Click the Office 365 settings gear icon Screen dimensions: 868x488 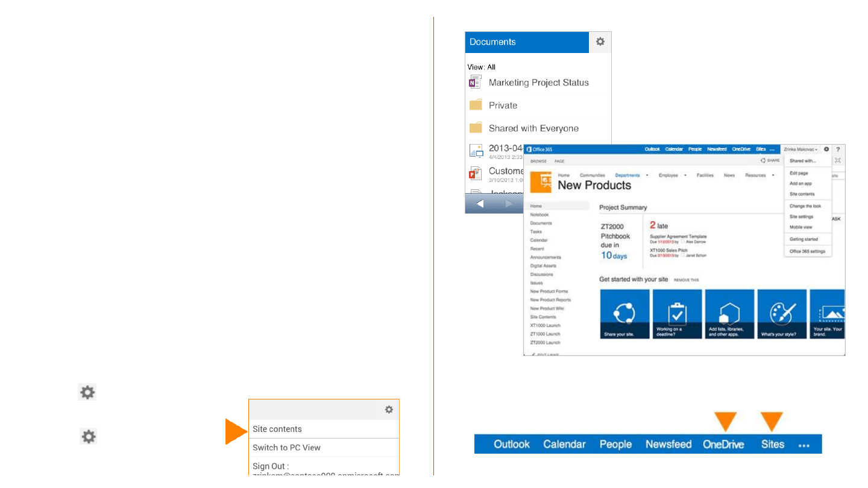(826, 149)
